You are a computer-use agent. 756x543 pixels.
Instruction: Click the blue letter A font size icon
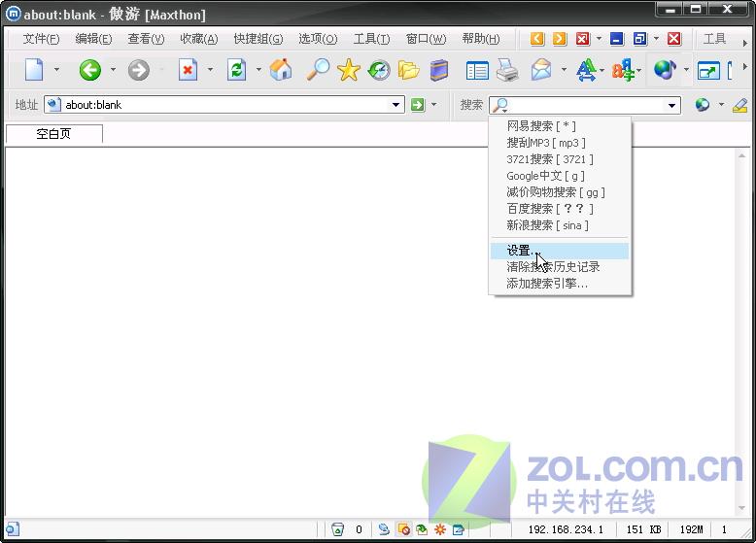pyautogui.click(x=586, y=70)
